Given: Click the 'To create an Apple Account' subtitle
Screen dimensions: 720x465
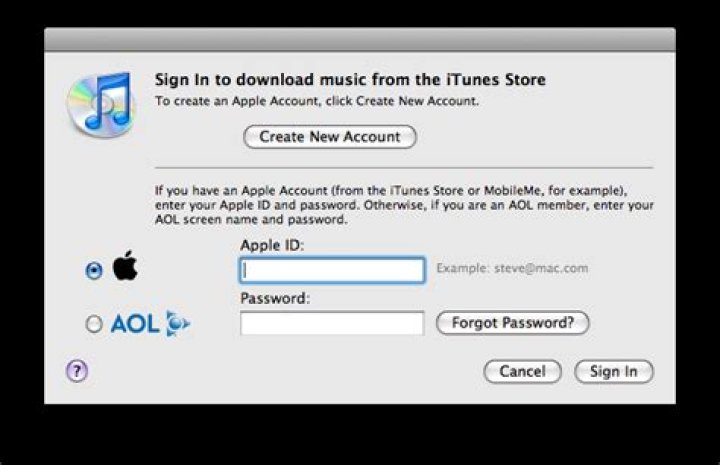Looking at the screenshot, I should [317, 101].
